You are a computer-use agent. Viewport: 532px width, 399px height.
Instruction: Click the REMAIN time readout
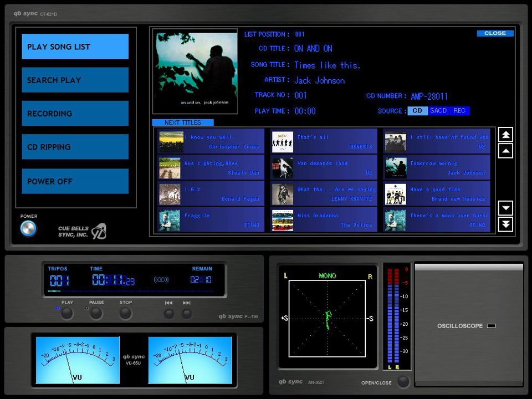point(201,279)
